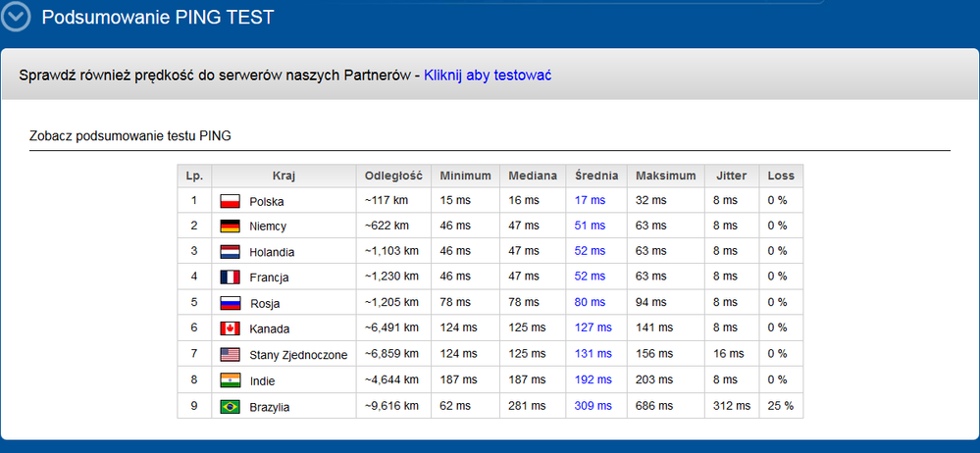The width and height of the screenshot is (980, 453).
Task: Click the Rosja flag icon
Action: pos(231,303)
